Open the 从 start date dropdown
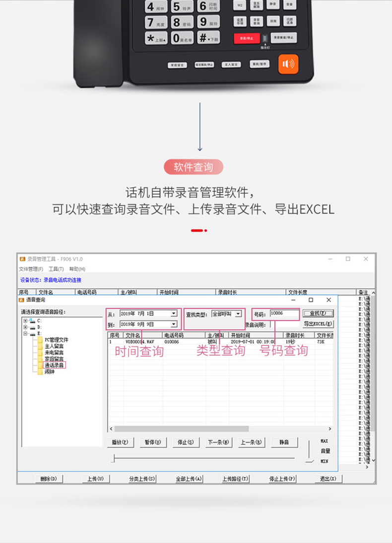The width and height of the screenshot is (392, 543). point(174,313)
